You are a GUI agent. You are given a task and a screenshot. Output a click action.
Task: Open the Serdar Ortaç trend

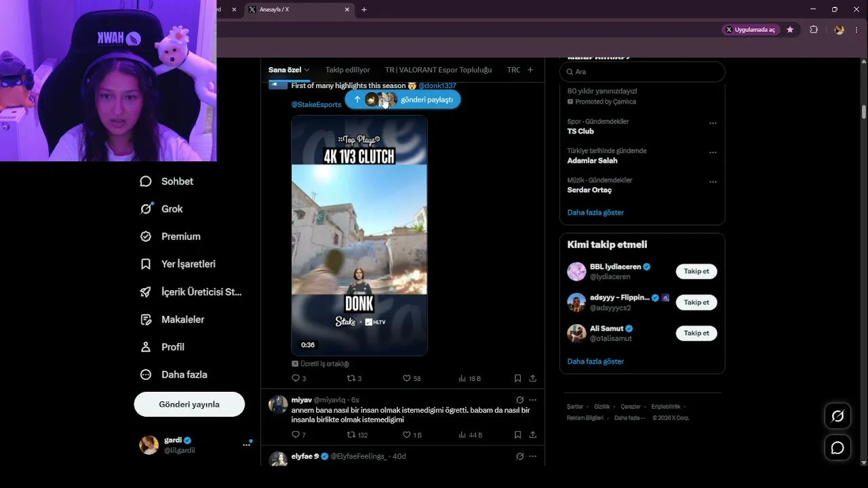tap(589, 190)
